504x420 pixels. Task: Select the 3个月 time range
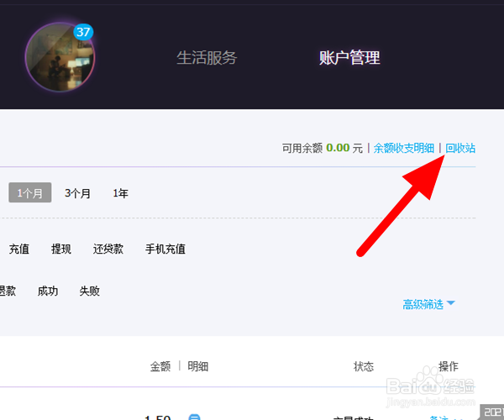tap(77, 193)
